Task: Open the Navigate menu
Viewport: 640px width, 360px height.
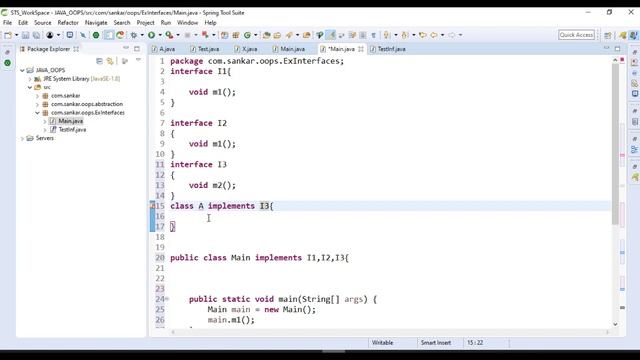Action: tap(96, 23)
